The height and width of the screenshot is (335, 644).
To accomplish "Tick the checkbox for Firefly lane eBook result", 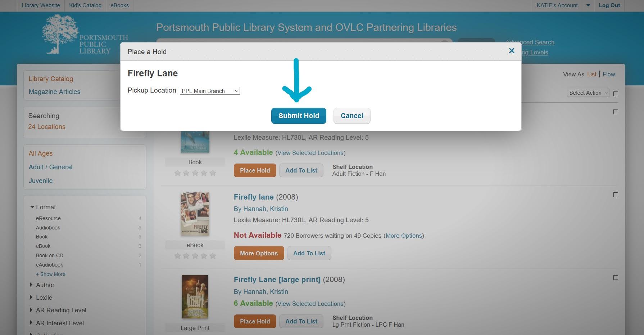I will 616,195.
